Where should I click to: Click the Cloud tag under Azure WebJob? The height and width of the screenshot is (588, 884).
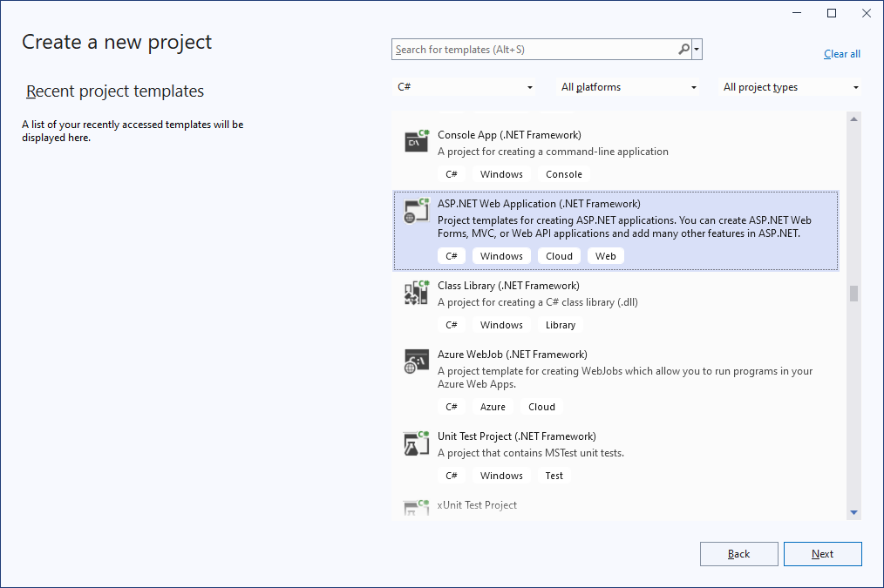(x=541, y=407)
